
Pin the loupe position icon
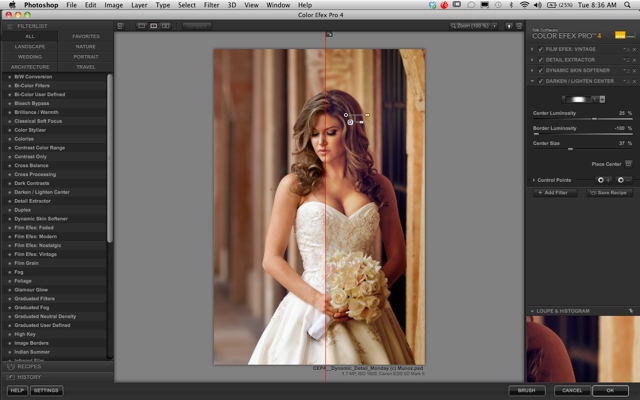click(x=631, y=311)
